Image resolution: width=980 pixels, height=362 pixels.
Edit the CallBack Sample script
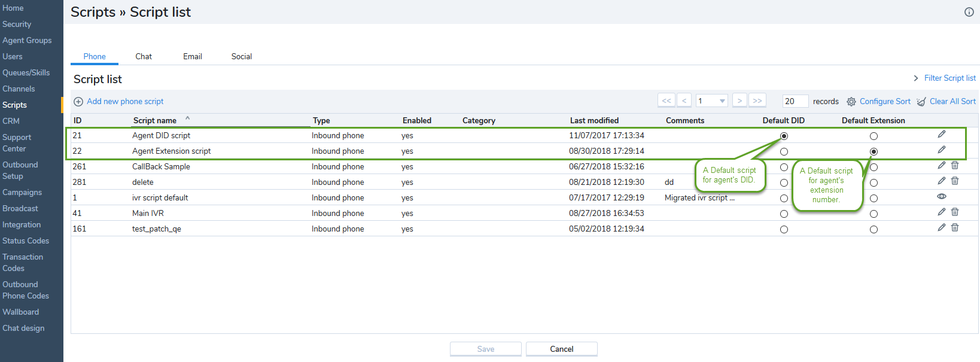(942, 165)
